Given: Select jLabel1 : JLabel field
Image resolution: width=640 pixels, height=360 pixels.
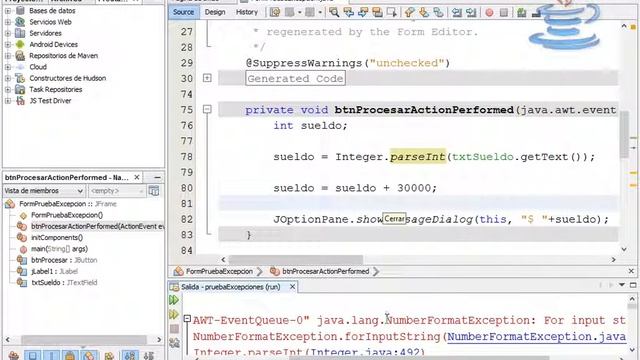Looking at the screenshot, I should (54, 271).
